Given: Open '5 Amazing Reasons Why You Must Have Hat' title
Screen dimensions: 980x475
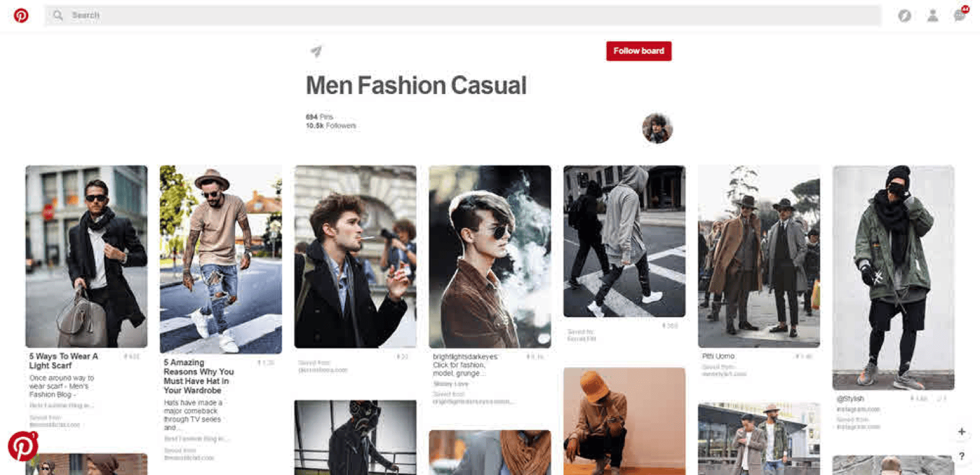Looking at the screenshot, I should coord(198,376).
